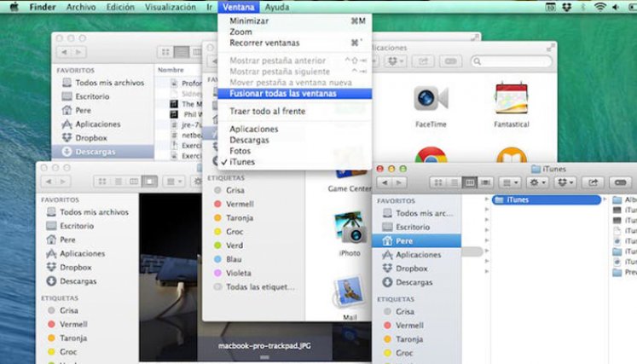Choose Fusionar todas las ventanas

294,94
